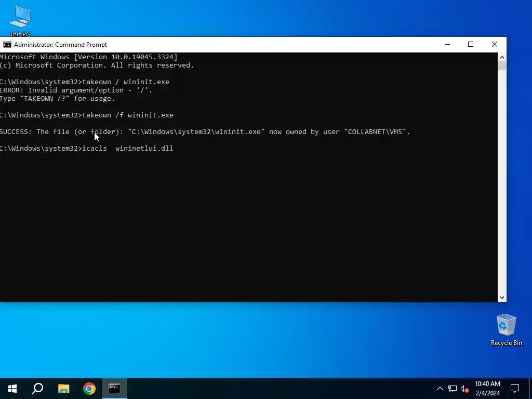Open the muted volume tray icon

(465, 389)
